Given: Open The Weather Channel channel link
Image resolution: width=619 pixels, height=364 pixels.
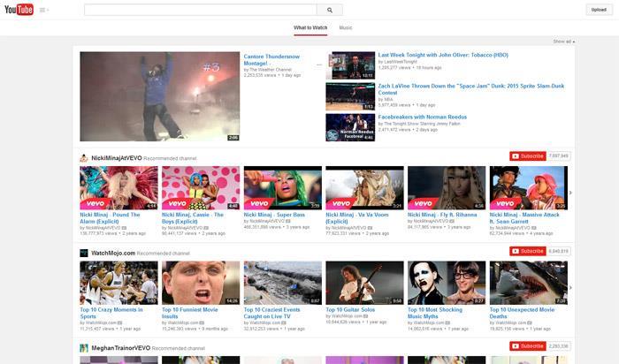Looking at the screenshot, I should click(x=270, y=70).
